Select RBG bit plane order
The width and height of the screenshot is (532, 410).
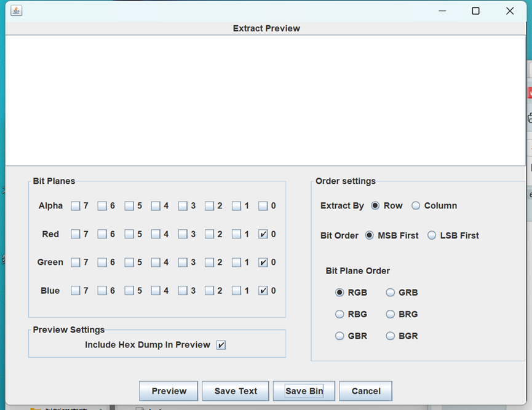[x=339, y=314]
